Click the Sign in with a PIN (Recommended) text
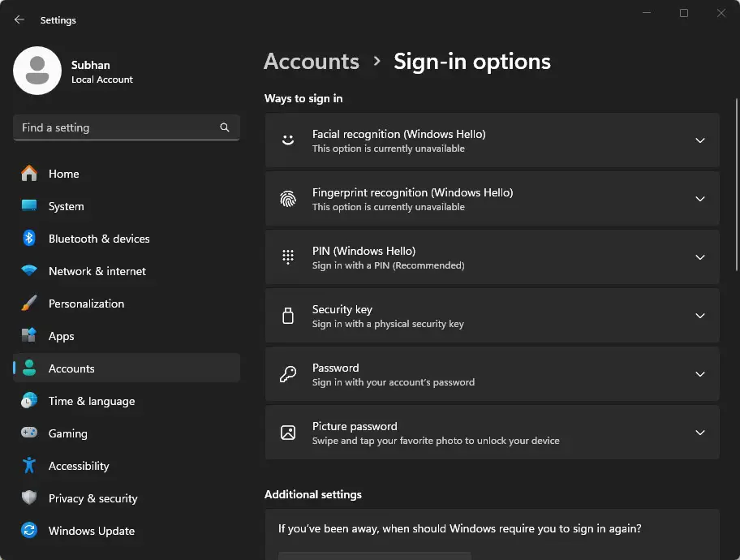 click(389, 265)
